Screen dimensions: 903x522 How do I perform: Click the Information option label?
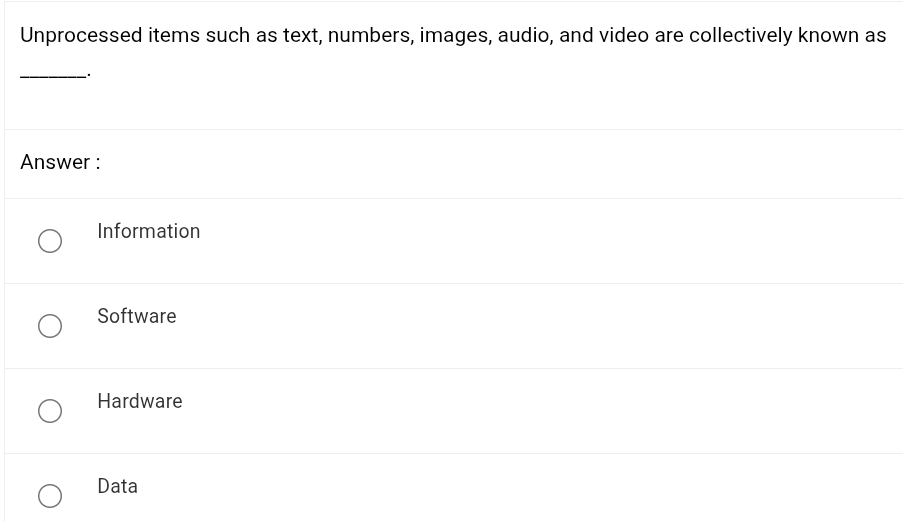(148, 231)
